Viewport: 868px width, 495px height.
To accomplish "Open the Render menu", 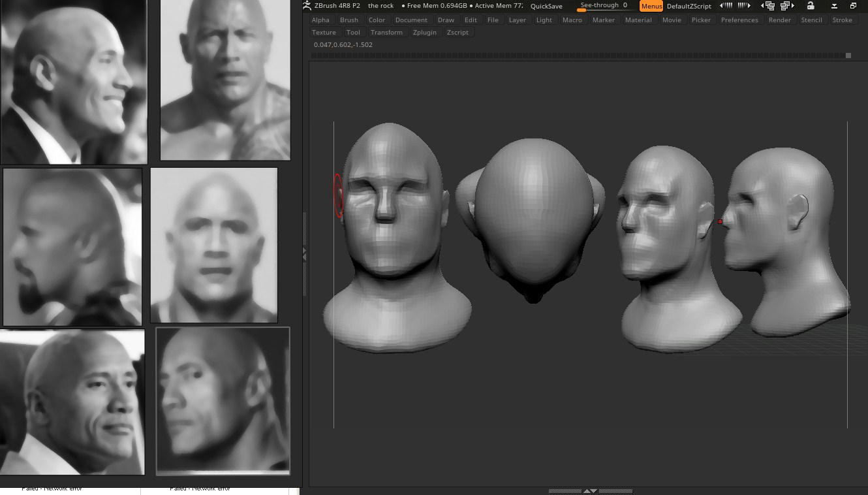I will [x=780, y=20].
